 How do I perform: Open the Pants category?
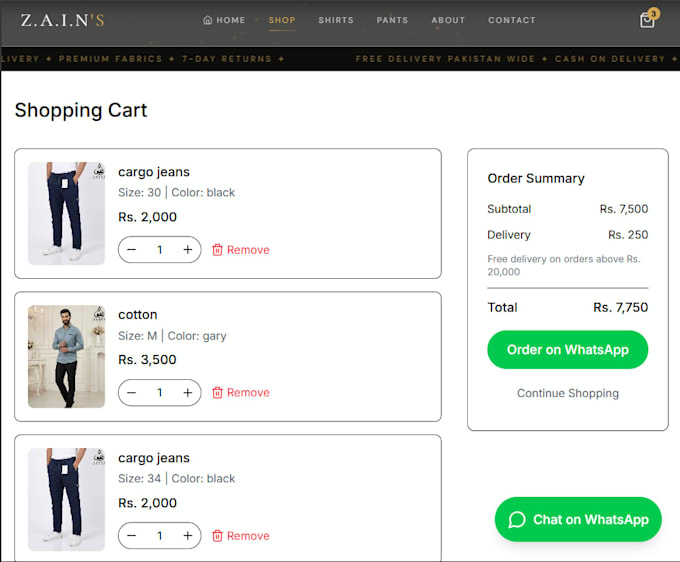point(392,20)
